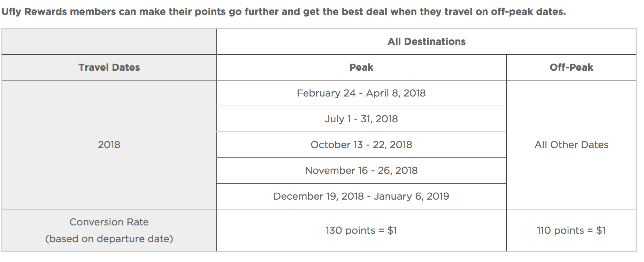Select the 'November 16 - 26, 2018' cell
Screen dimensions: 644x262
click(361, 171)
